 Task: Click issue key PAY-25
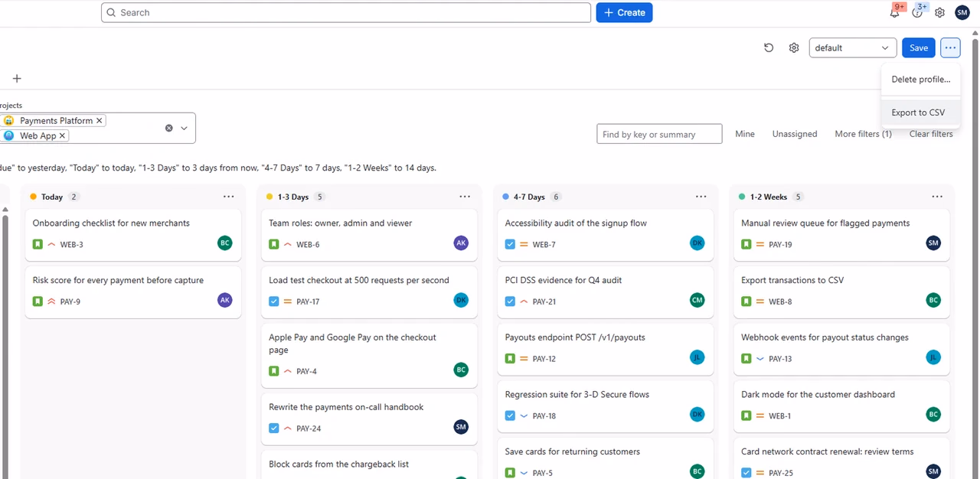point(780,473)
